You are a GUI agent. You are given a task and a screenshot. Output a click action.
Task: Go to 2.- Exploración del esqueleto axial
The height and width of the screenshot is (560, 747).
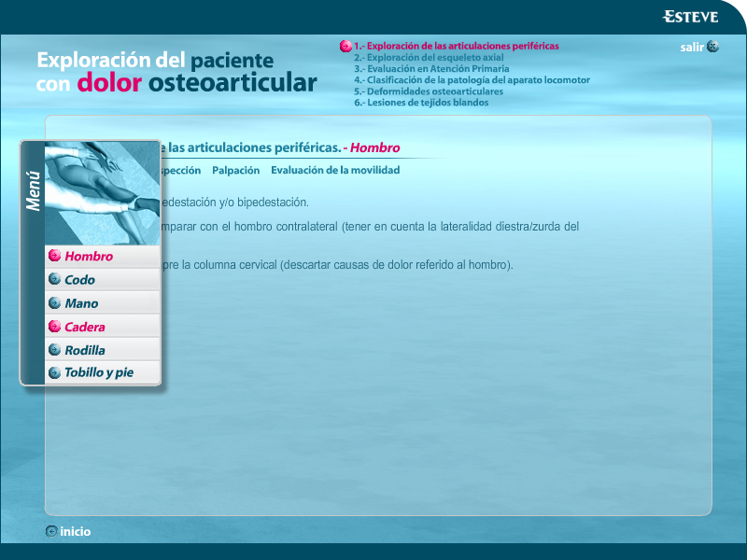pos(429,58)
